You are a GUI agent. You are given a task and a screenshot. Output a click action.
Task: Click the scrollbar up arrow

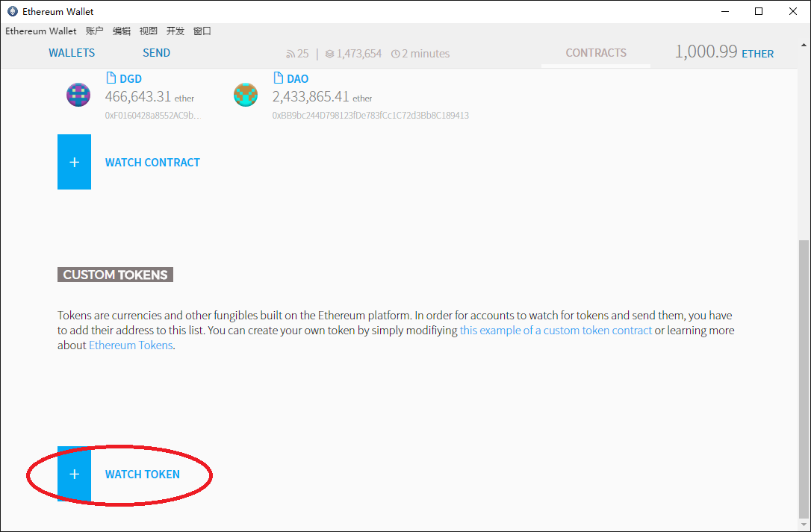(804, 46)
